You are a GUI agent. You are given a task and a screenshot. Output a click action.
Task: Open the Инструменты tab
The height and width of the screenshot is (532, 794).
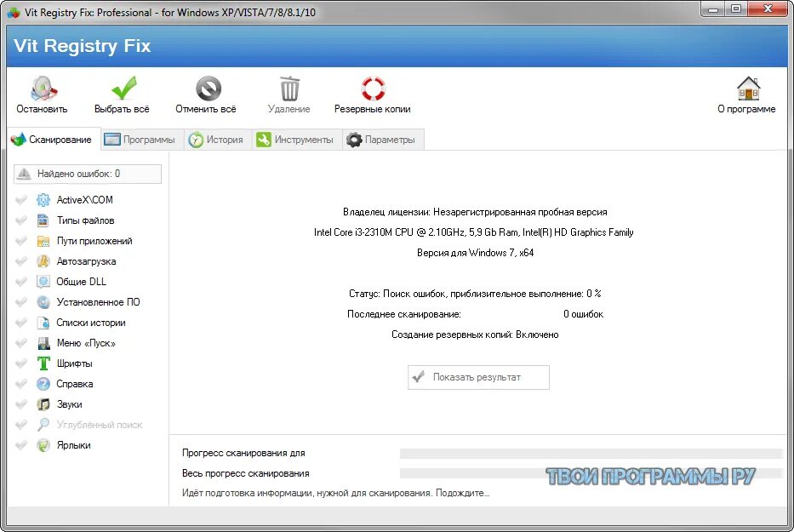coord(295,140)
